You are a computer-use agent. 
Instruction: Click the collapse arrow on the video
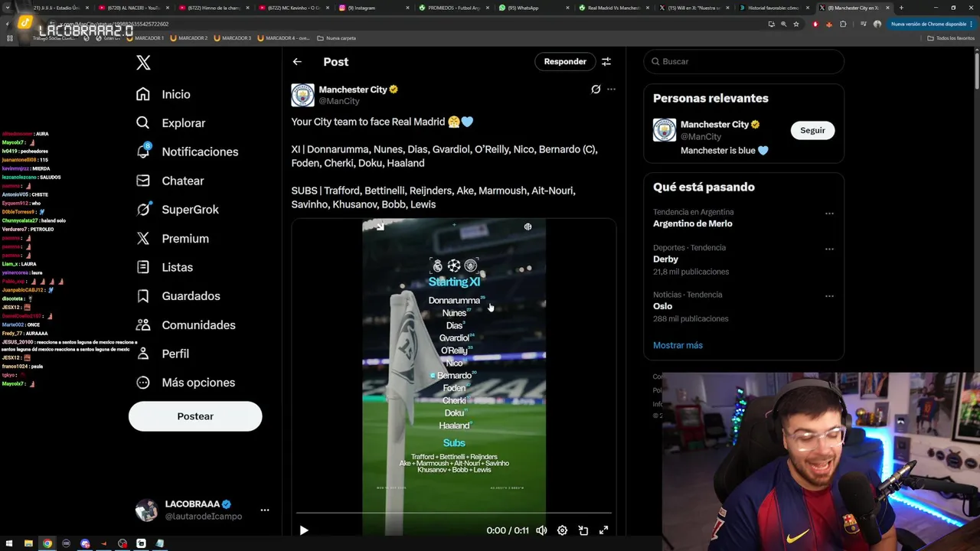coord(380,227)
